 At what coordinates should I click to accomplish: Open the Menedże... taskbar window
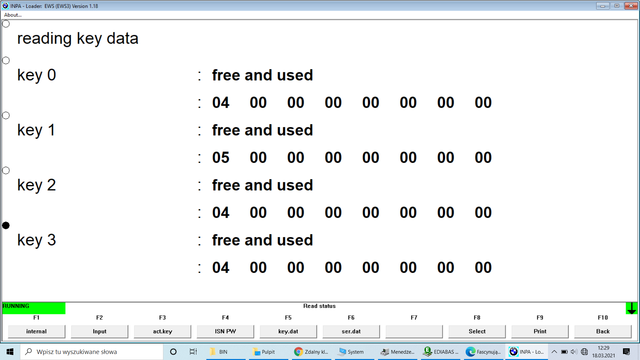pos(397,351)
